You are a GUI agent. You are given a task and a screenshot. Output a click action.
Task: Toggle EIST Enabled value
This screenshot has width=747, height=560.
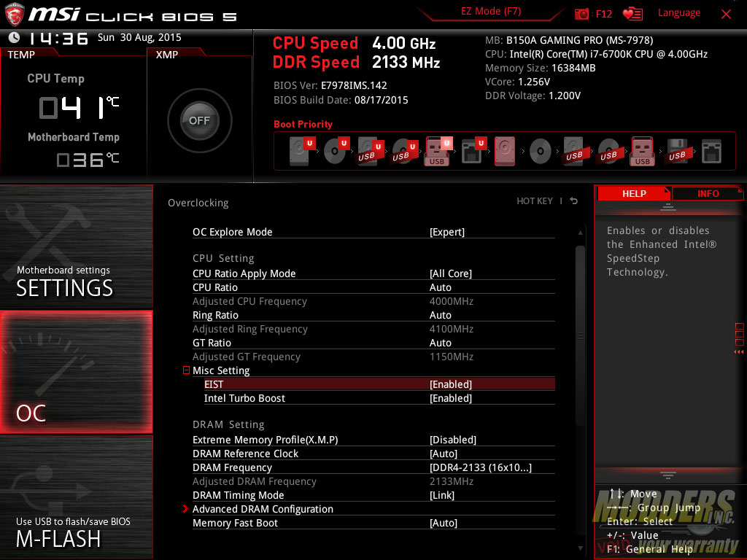pos(451,384)
